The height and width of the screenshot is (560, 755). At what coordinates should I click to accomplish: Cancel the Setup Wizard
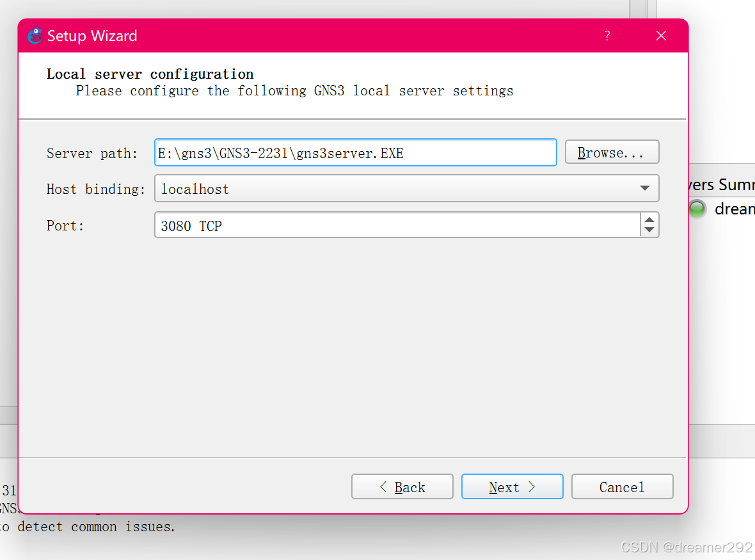coord(622,487)
